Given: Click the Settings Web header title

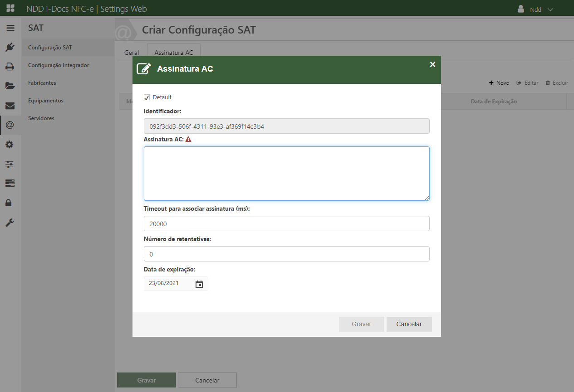Looking at the screenshot, I should point(123,9).
